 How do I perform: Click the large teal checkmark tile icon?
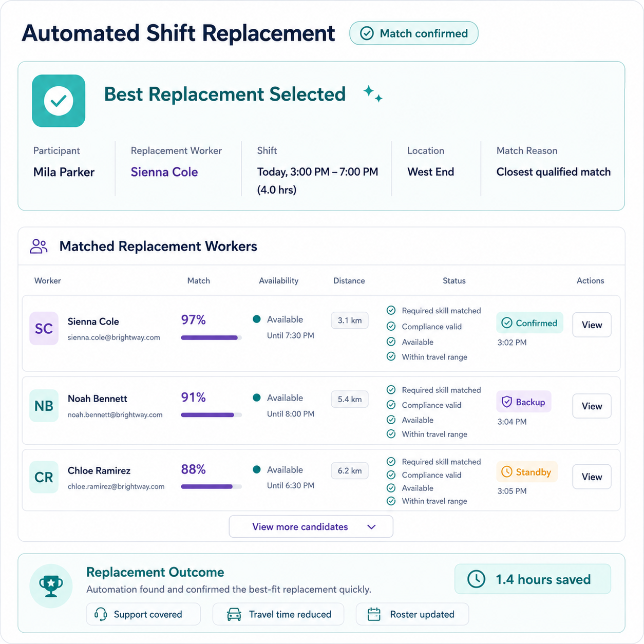59,101
